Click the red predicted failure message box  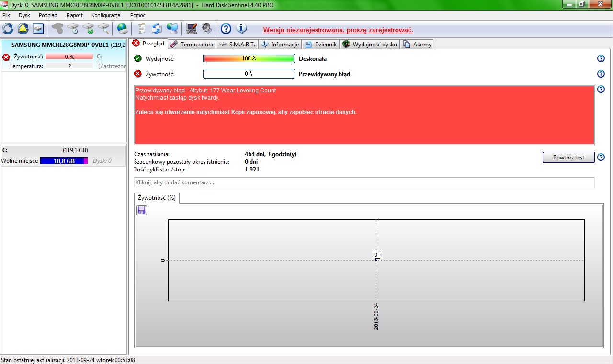[x=364, y=115]
